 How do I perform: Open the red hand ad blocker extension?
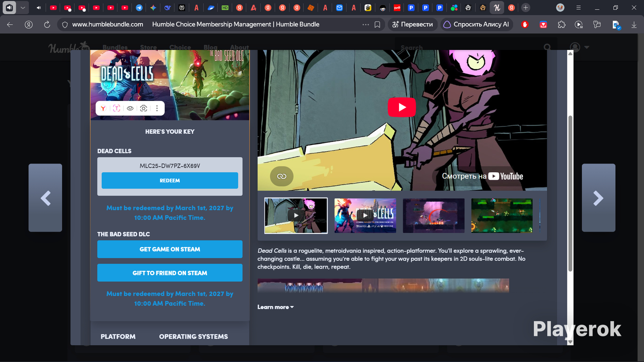coord(525,25)
